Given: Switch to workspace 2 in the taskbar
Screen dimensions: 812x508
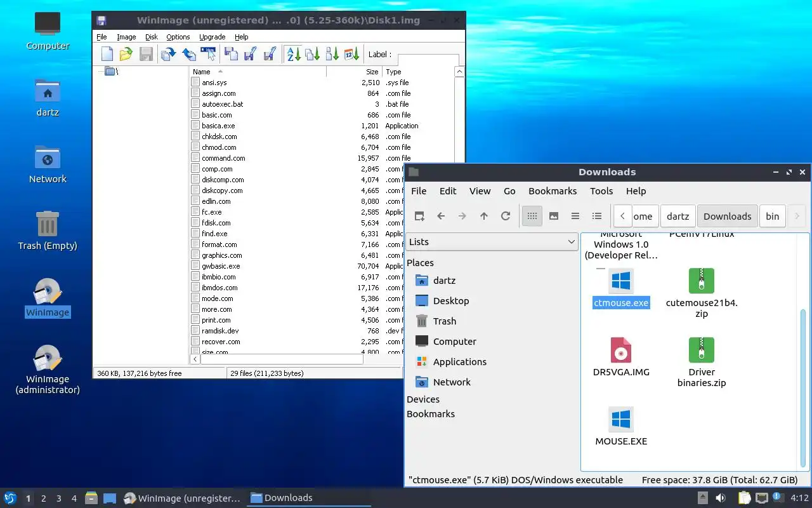Looking at the screenshot, I should coord(44,498).
